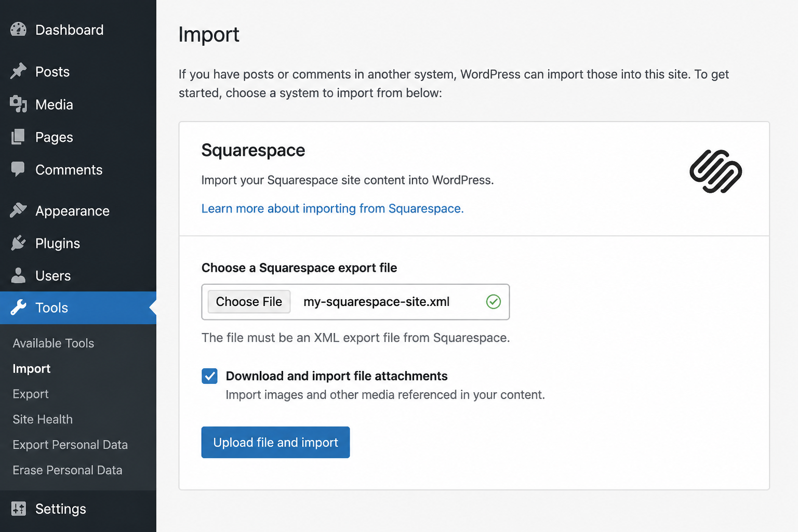Click the Settings sliders icon
This screenshot has height=532, width=798.
[x=18, y=509]
